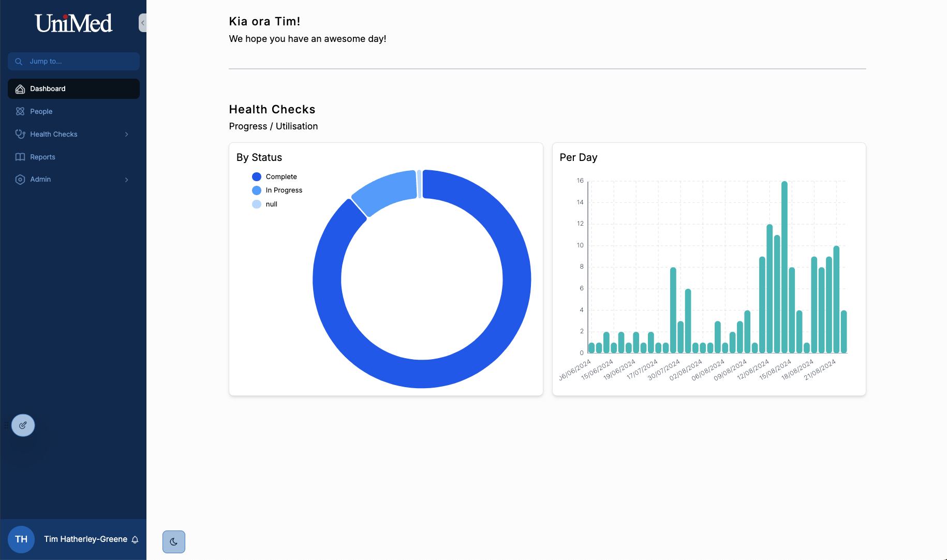
Task: Click the null legend label
Action: [272, 204]
